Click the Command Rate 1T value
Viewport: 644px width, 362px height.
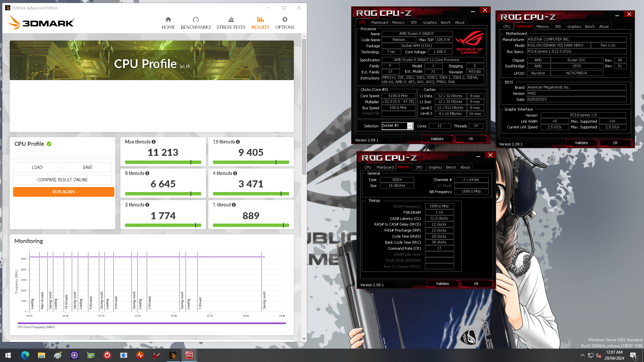[x=439, y=248]
